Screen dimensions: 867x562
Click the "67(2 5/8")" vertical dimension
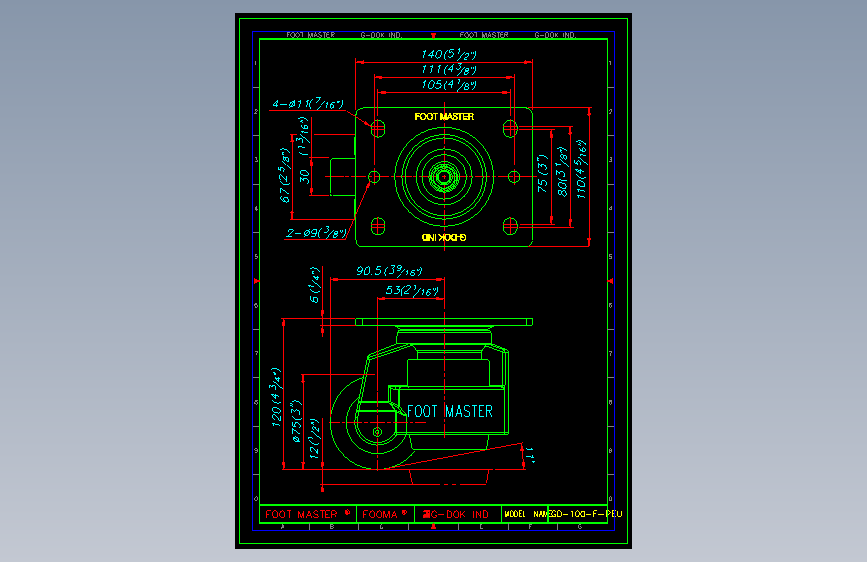point(285,175)
